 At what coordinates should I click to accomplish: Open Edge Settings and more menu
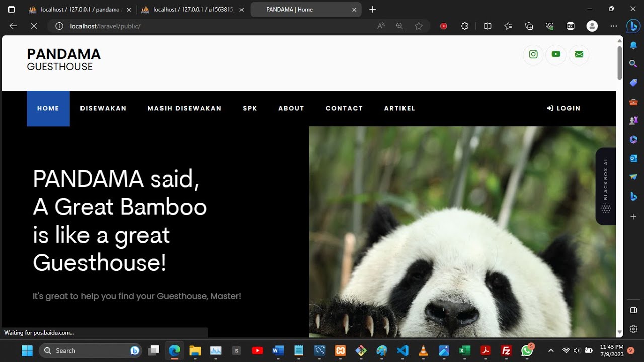[x=613, y=26]
